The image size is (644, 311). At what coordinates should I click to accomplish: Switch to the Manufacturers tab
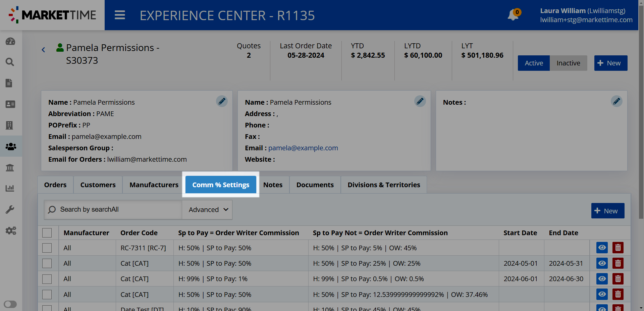[154, 185]
